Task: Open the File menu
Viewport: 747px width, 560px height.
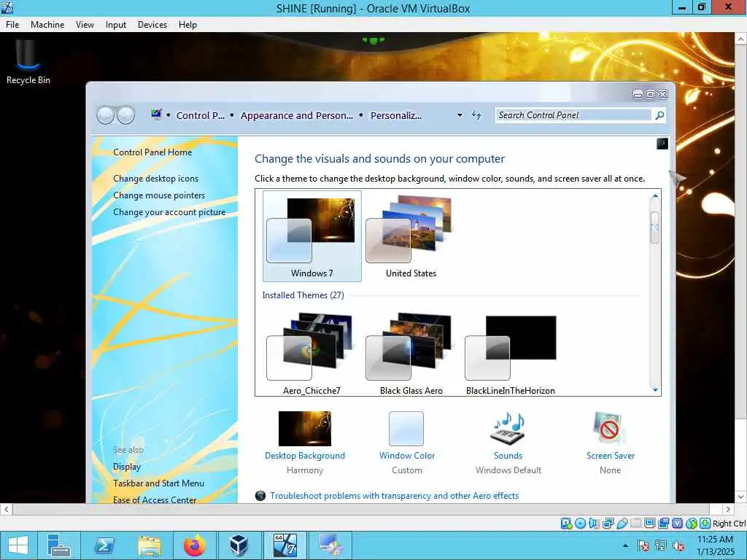Action: coord(12,25)
